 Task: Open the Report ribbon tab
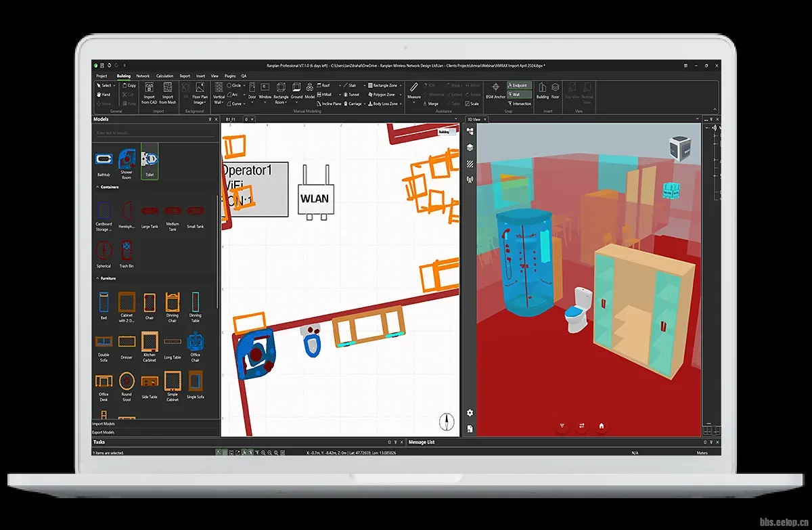pyautogui.click(x=185, y=76)
